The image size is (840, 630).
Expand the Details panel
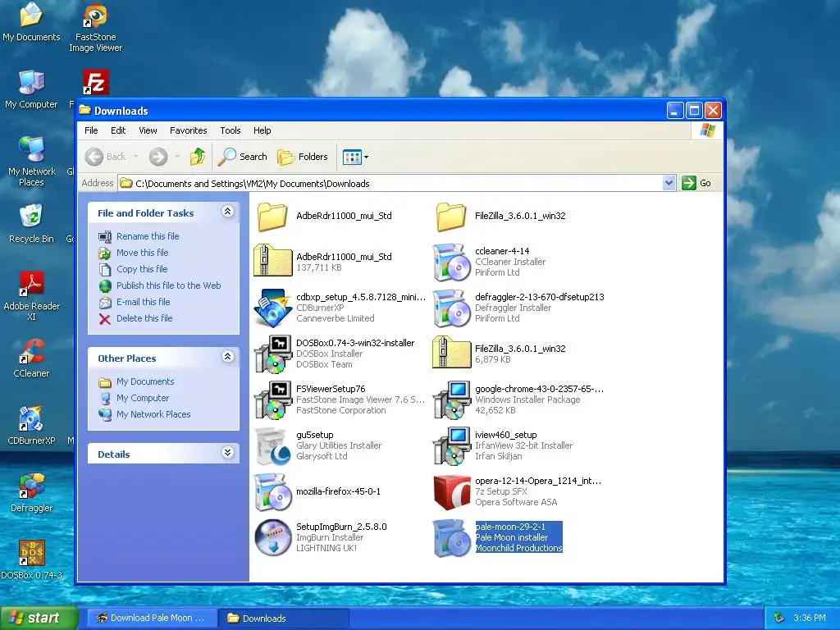click(x=228, y=453)
